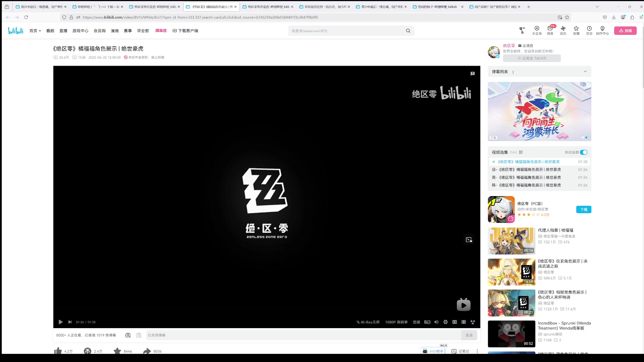Click the search magnifier icon
The image size is (644, 362).
(408, 31)
